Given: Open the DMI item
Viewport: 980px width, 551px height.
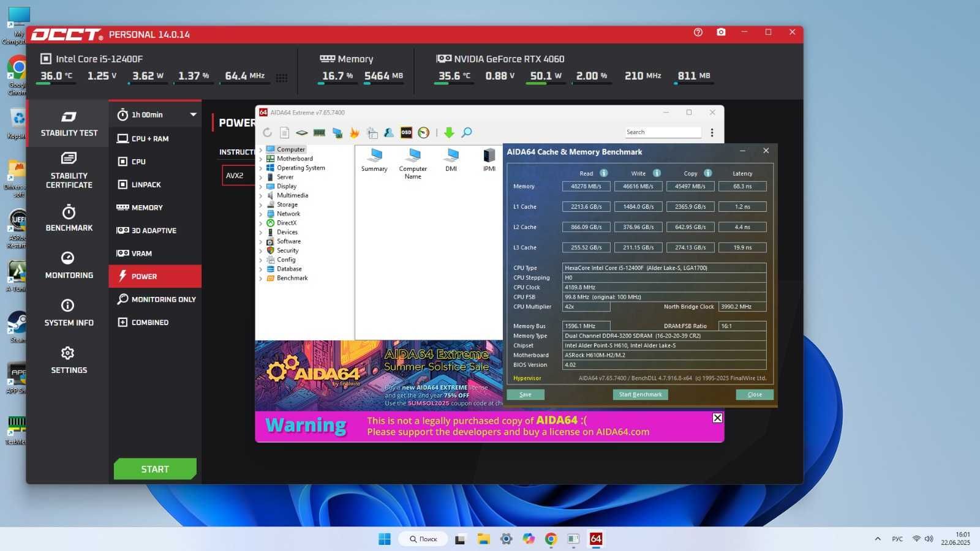Looking at the screenshot, I should point(451,160).
